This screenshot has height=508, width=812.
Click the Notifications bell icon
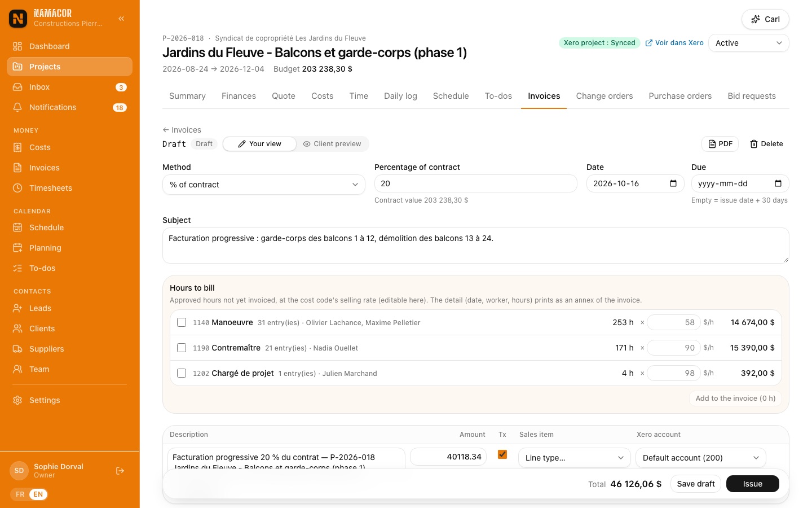click(17, 107)
